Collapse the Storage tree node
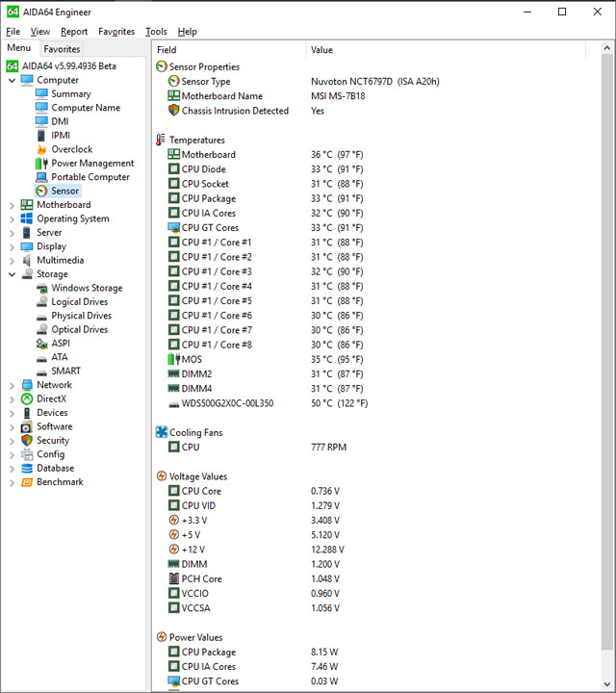The height and width of the screenshot is (693, 616). click(x=12, y=274)
